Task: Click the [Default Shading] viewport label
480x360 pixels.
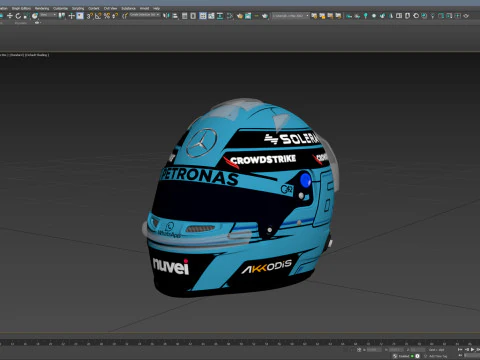Action: [37, 55]
